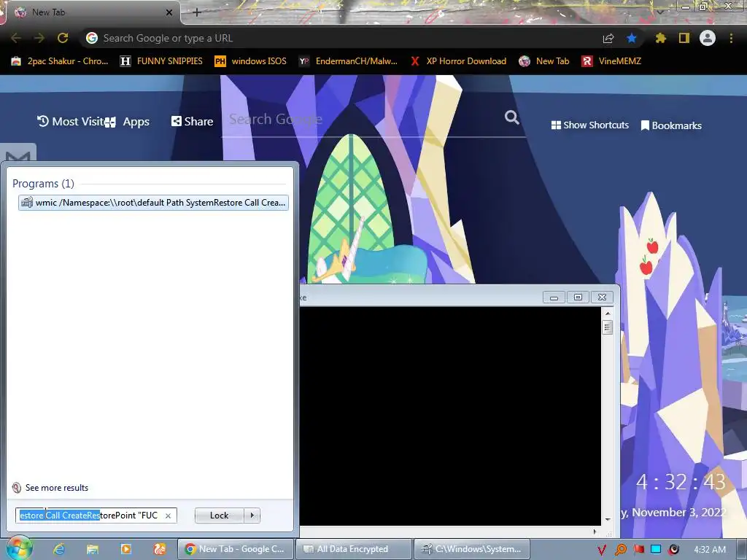
Task: Click the console window scroll down arrow
Action: [x=608, y=519]
